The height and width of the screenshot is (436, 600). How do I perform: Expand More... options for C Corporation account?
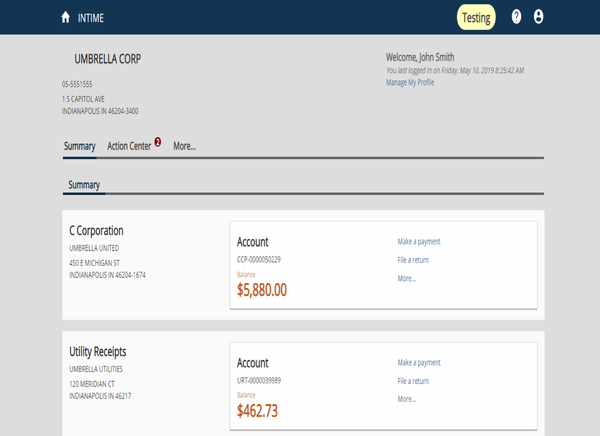click(x=407, y=278)
